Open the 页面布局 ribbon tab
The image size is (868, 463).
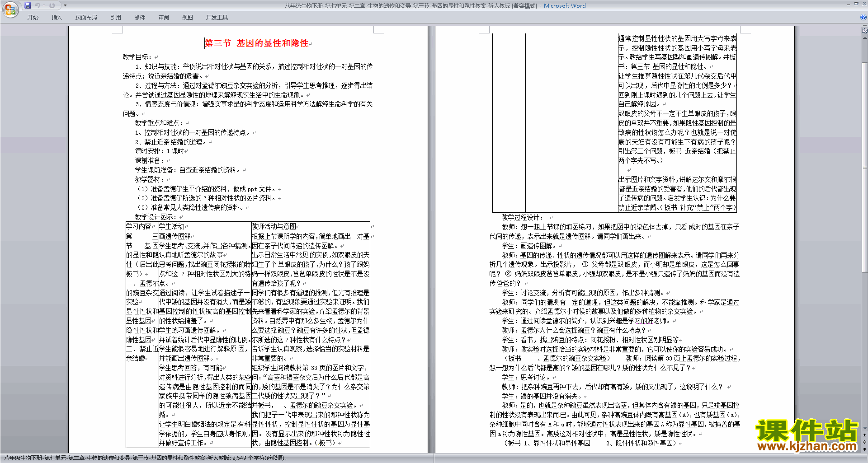click(86, 18)
